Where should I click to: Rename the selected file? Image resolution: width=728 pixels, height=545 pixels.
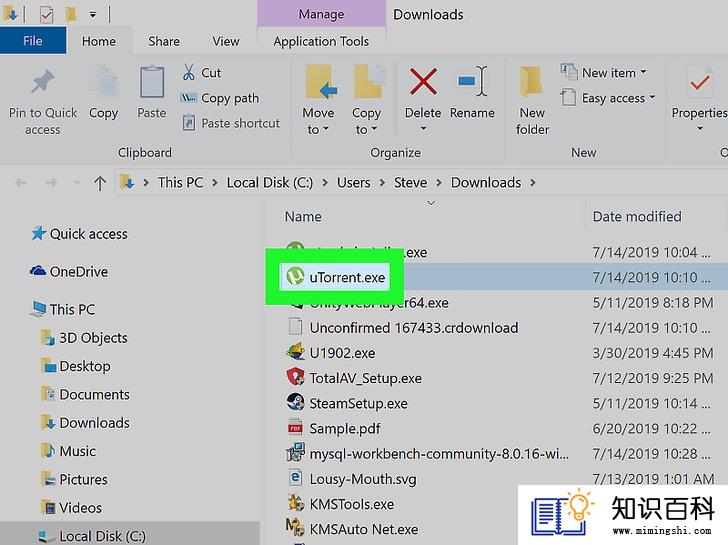pos(472,92)
